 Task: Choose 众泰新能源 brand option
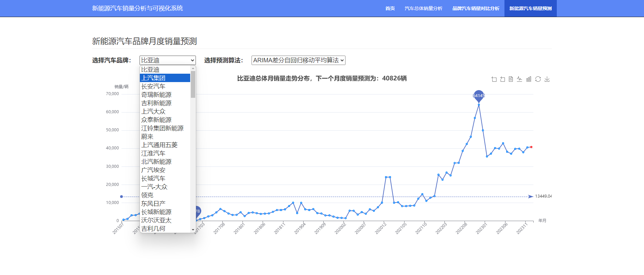pos(165,120)
